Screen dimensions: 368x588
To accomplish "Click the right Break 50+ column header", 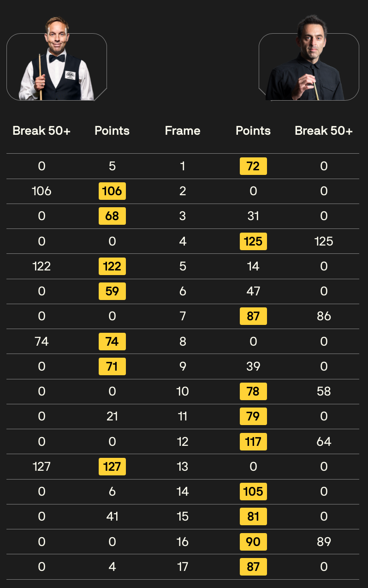I will [324, 131].
